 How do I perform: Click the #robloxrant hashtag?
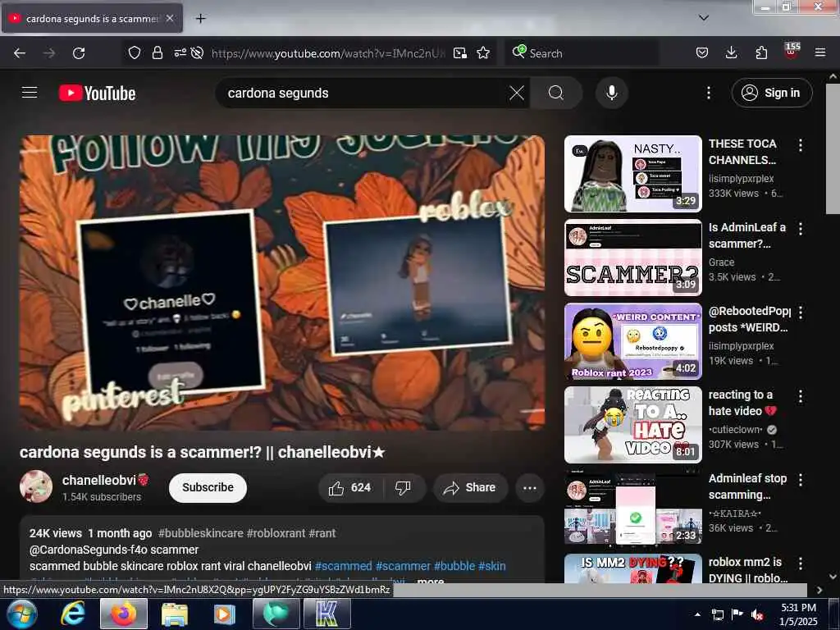click(x=276, y=533)
